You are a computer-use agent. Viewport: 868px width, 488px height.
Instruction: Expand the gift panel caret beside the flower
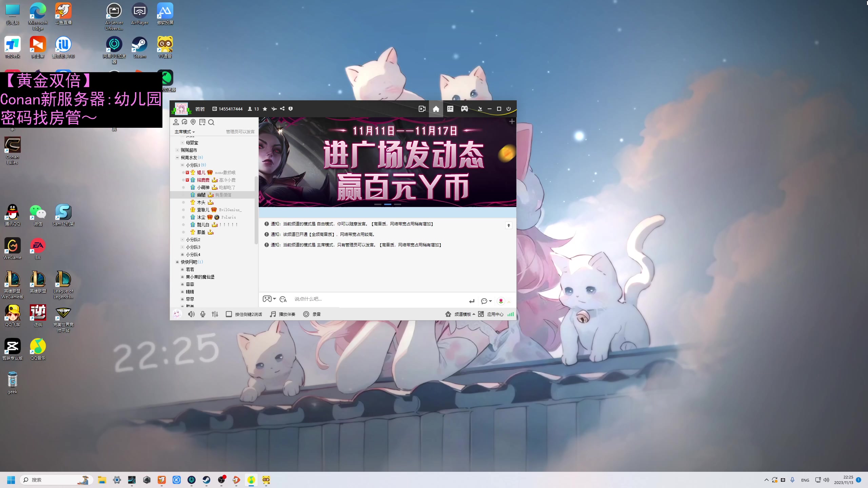pos(509,302)
